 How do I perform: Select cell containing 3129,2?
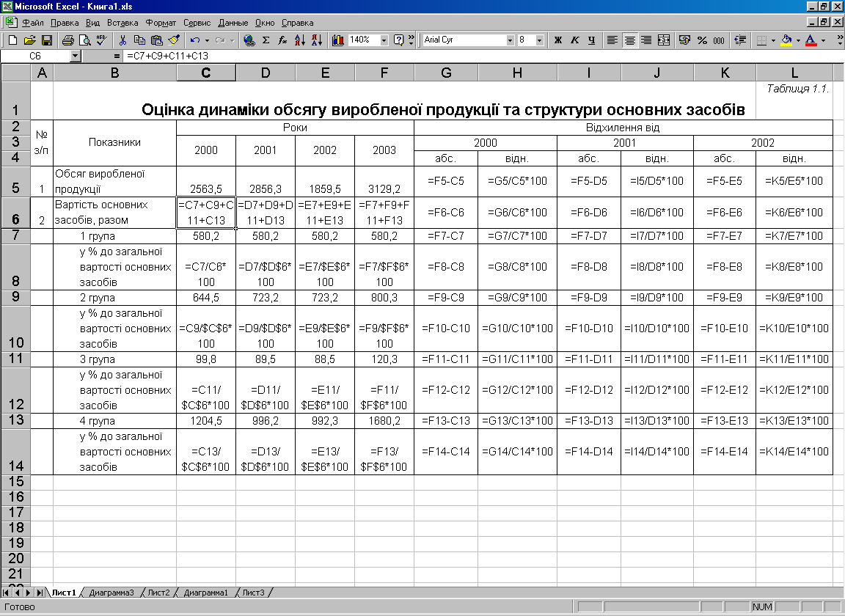384,182
